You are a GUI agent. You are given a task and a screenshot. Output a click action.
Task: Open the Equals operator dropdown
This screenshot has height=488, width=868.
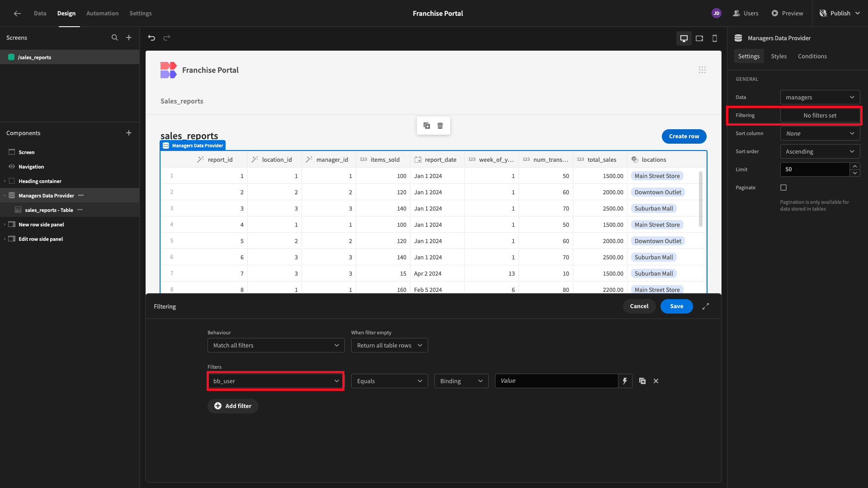(390, 381)
